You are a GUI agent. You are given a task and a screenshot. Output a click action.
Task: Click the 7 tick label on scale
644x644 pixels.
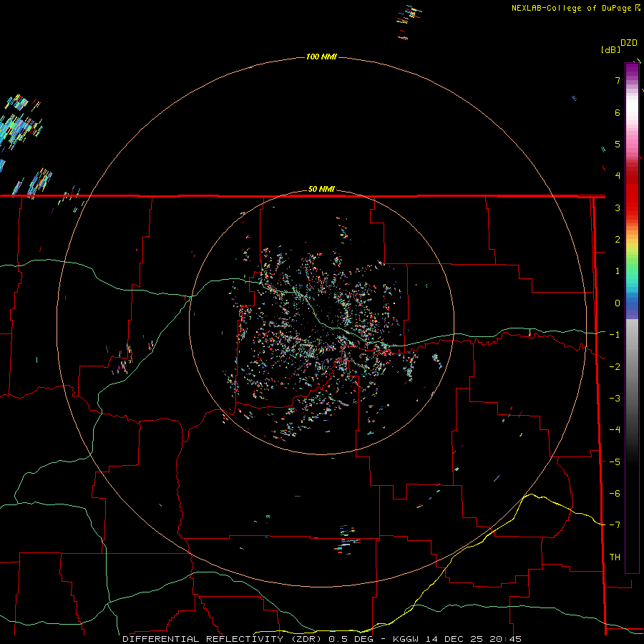point(618,80)
